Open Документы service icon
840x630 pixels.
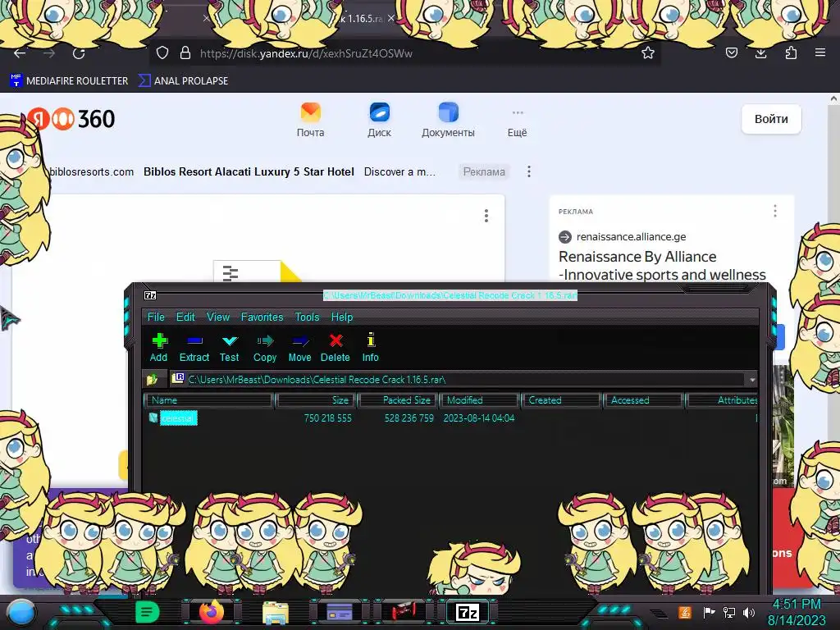(448, 120)
